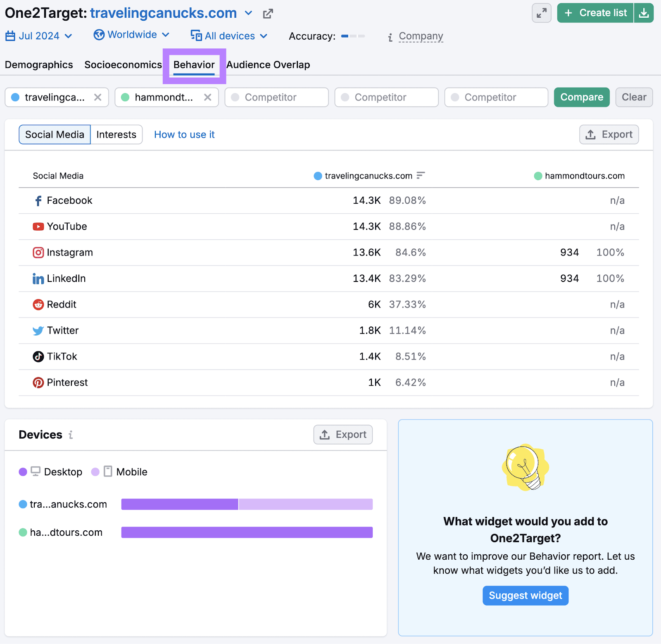Click the light purple Mobile legend dot

point(95,472)
